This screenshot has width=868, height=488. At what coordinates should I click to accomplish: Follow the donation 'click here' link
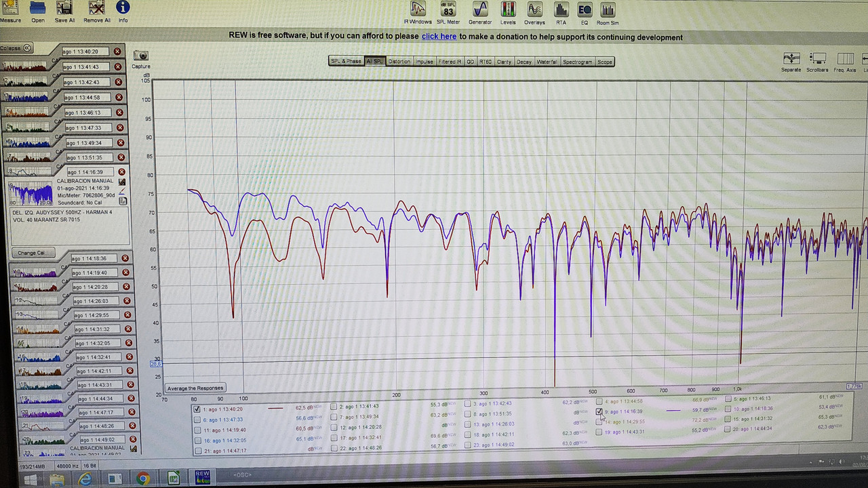click(x=439, y=37)
